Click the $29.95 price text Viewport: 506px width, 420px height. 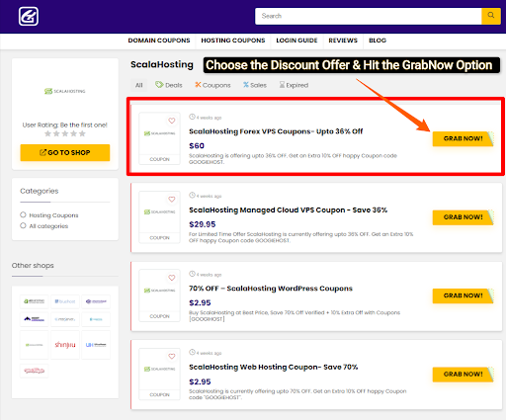pyautogui.click(x=203, y=224)
